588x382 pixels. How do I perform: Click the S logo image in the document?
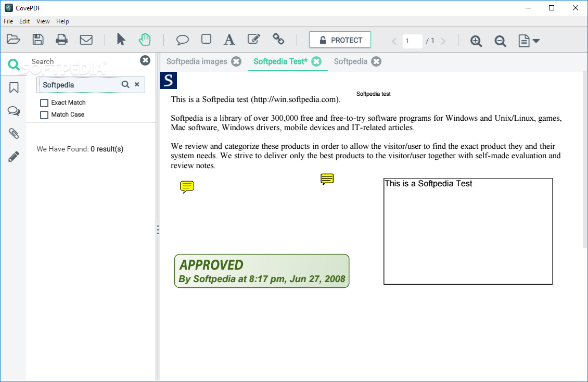tap(169, 81)
